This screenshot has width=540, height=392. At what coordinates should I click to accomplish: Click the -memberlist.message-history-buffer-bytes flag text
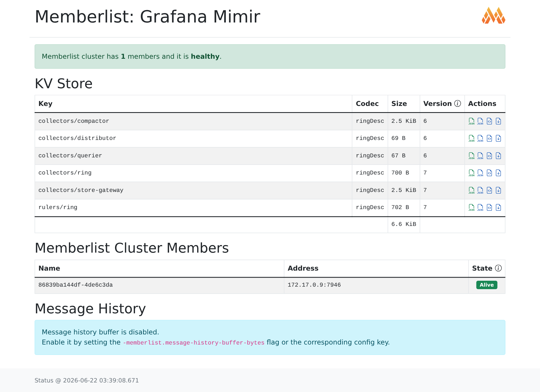(194, 343)
